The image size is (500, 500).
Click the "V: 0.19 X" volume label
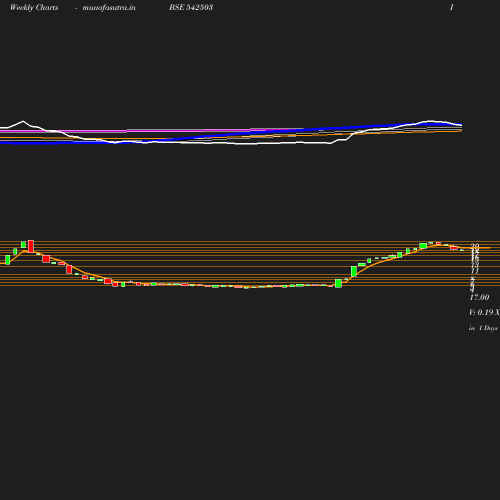pos(484,312)
